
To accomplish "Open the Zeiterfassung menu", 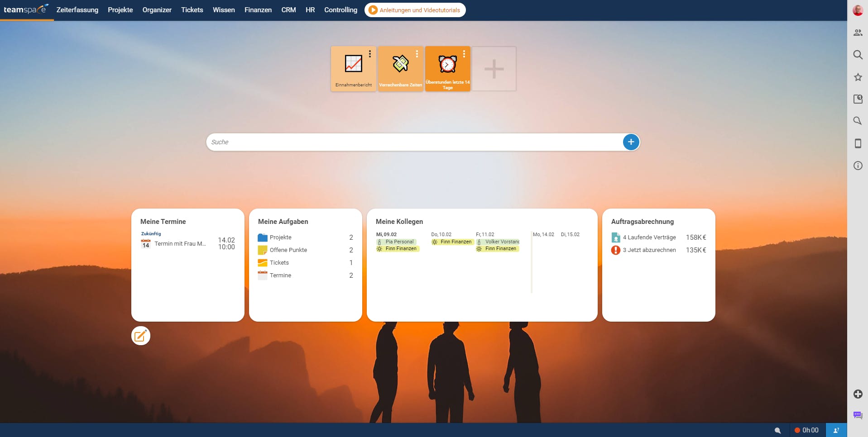I will (x=77, y=9).
